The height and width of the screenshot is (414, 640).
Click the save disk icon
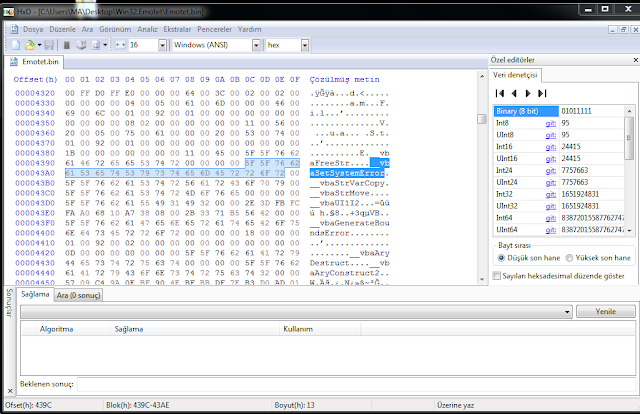point(49,45)
